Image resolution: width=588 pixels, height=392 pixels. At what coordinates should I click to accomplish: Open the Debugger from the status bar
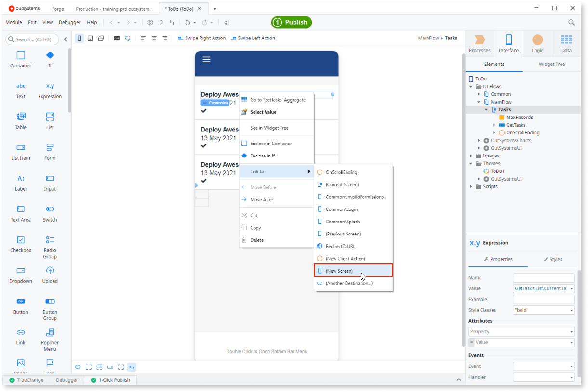click(x=67, y=380)
